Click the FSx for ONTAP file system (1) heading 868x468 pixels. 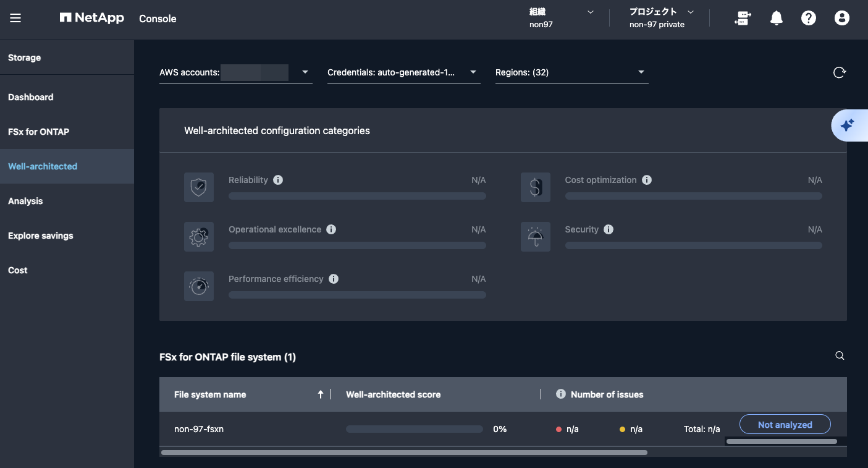click(x=227, y=357)
